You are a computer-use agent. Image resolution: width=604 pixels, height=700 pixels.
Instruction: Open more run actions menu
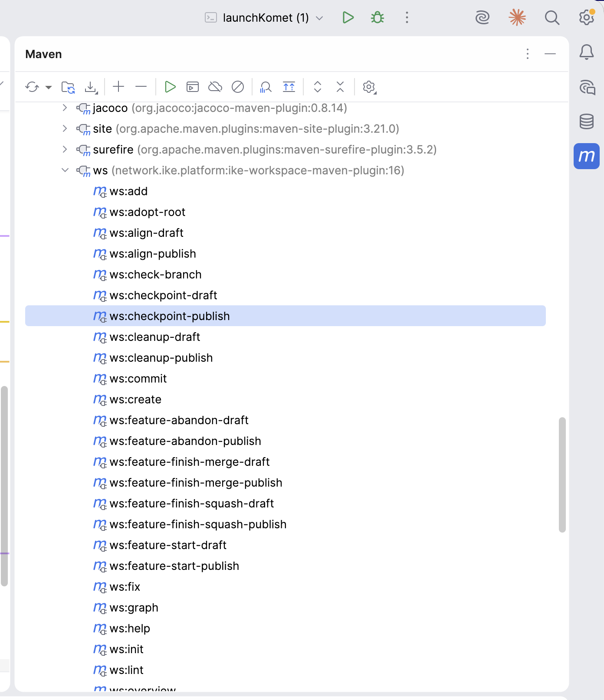coord(407,18)
